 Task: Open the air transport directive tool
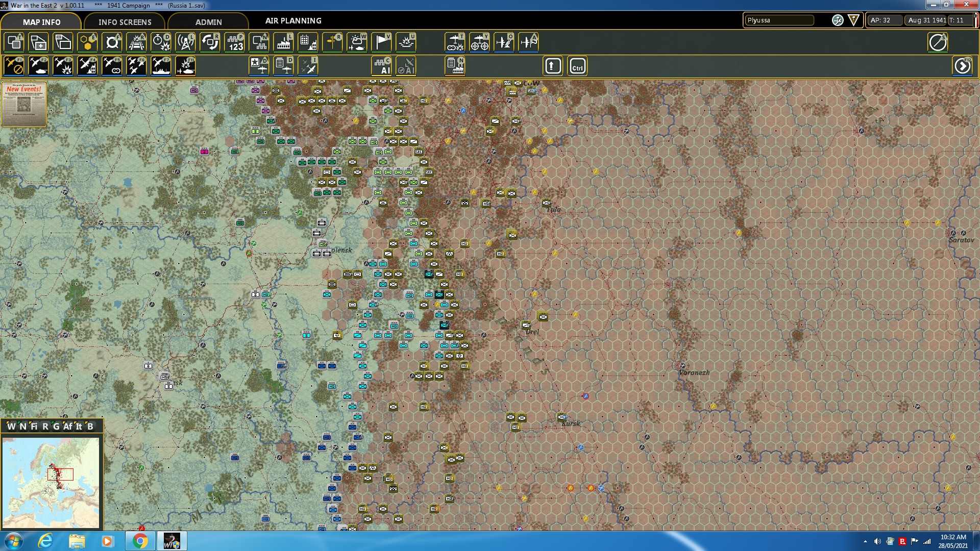click(185, 66)
